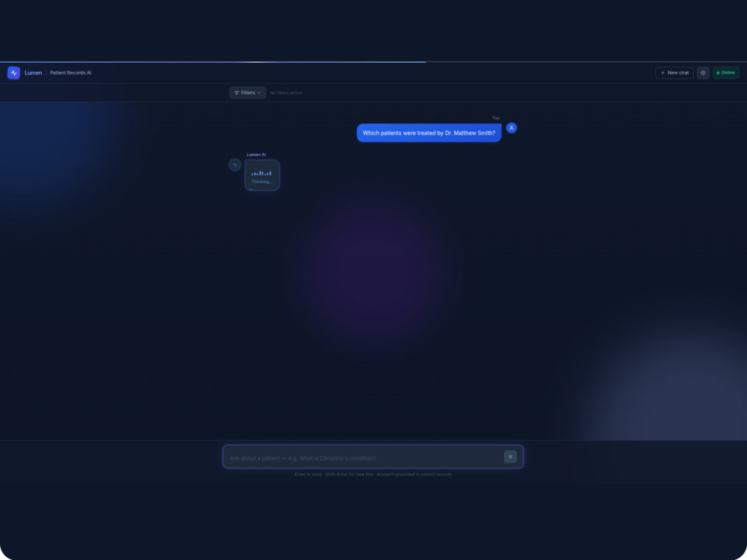Stop the response with the stop button
This screenshot has width=747, height=560.
510,457
